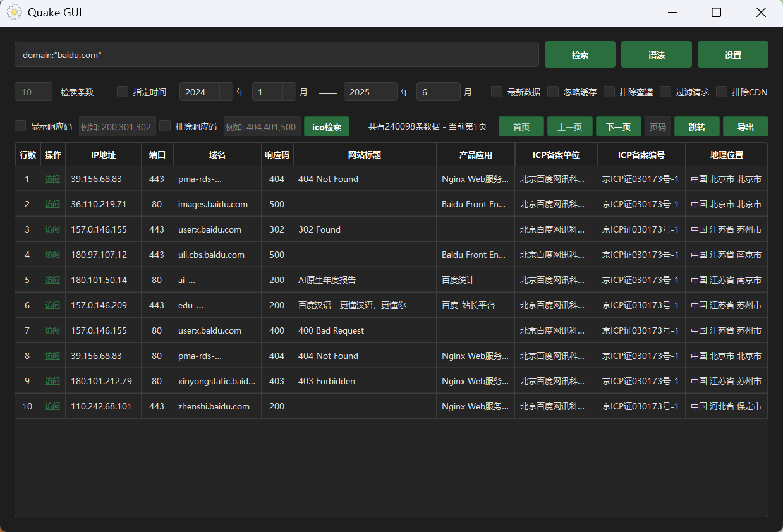783x532 pixels.
Task: Click the 响应码 column header
Action: click(x=277, y=155)
